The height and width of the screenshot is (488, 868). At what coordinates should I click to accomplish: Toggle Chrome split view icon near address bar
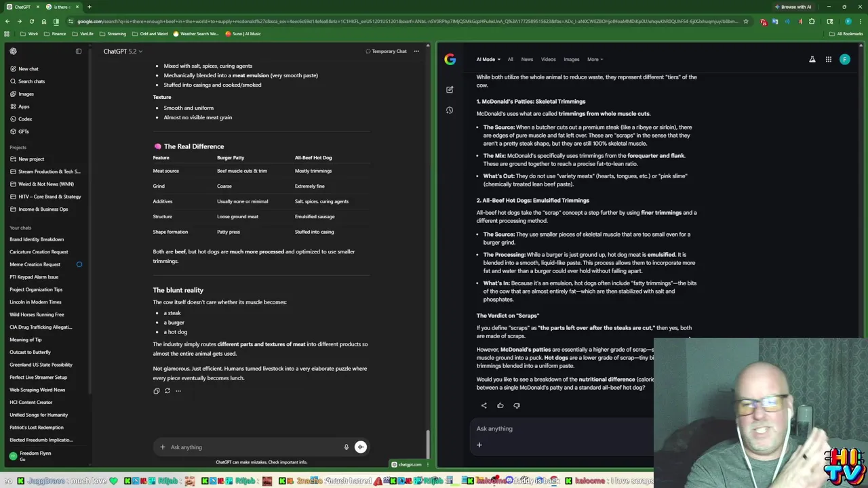coord(58,21)
